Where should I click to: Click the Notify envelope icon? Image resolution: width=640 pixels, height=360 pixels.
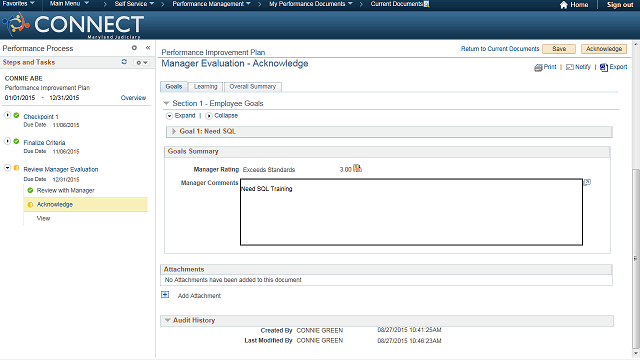[570, 67]
